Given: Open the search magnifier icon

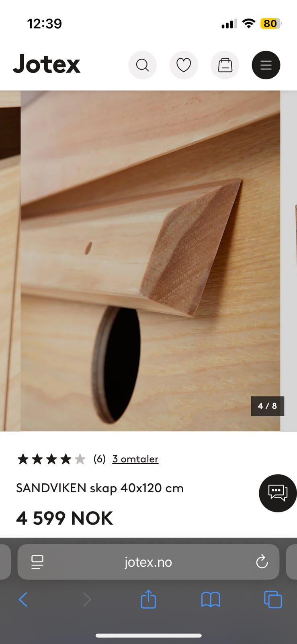Looking at the screenshot, I should pyautogui.click(x=142, y=65).
